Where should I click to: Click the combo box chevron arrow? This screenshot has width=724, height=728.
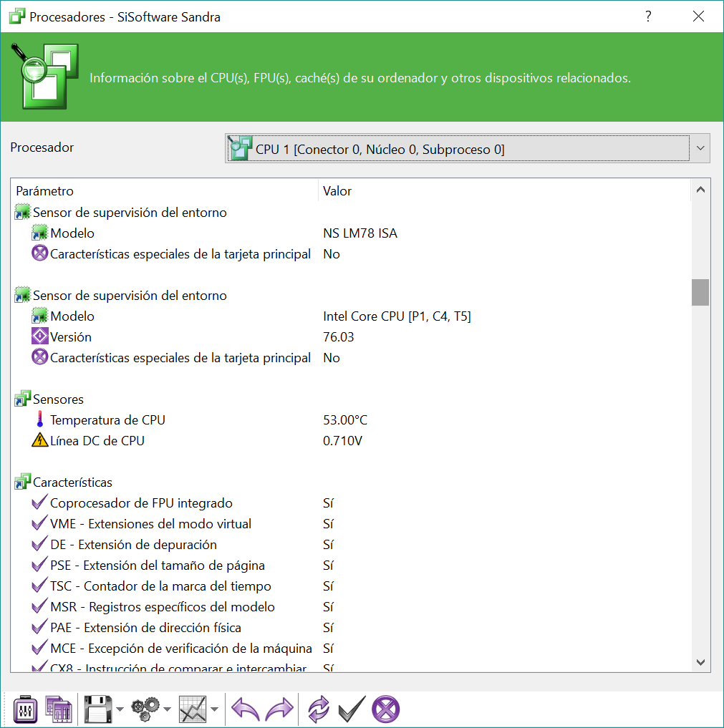point(700,149)
